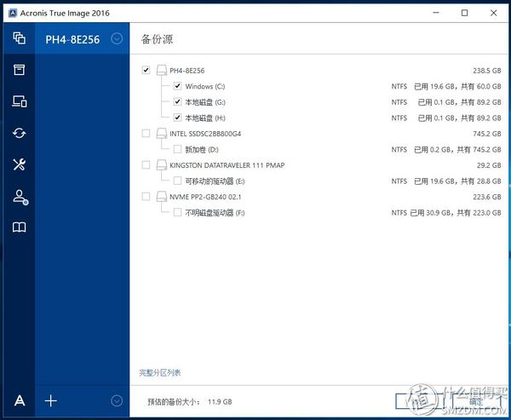Click the 745.2 GB size of INTEL disk
The image size is (511, 420).
pyautogui.click(x=487, y=134)
